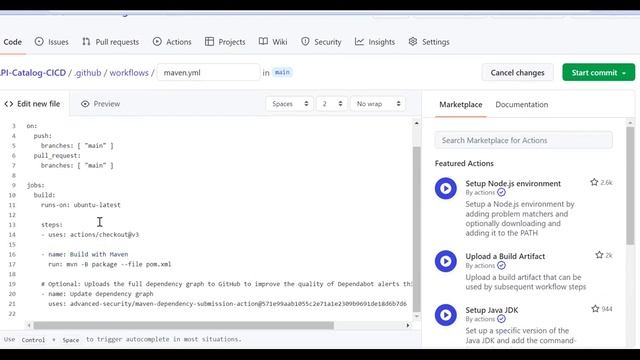Viewport: 640px width, 360px height.
Task: Click the Insights graph icon
Action: [x=359, y=41]
